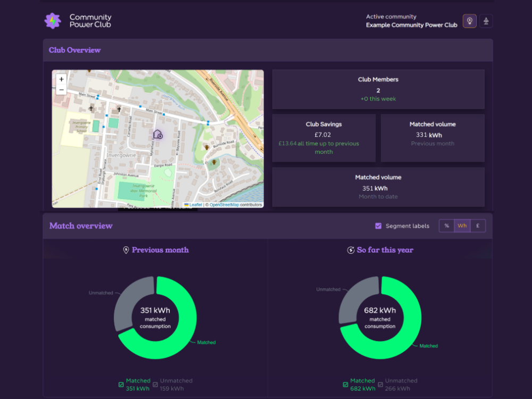The image size is (532, 399).
Task: Click the Community Power Club logo star icon
Action: click(53, 21)
